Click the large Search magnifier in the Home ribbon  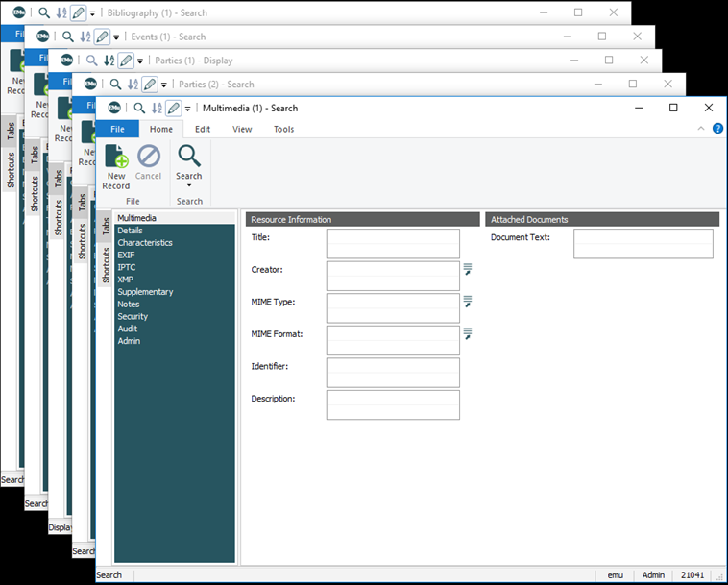click(189, 156)
